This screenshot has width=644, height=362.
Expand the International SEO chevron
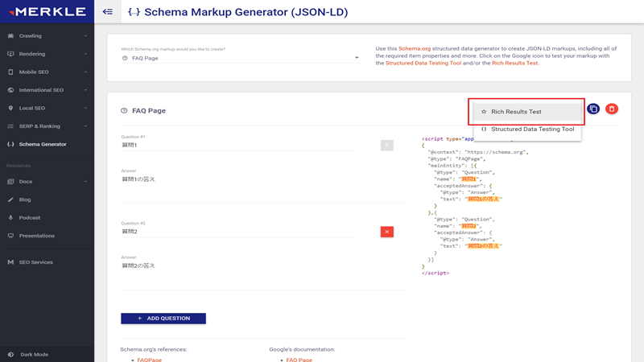coord(85,90)
